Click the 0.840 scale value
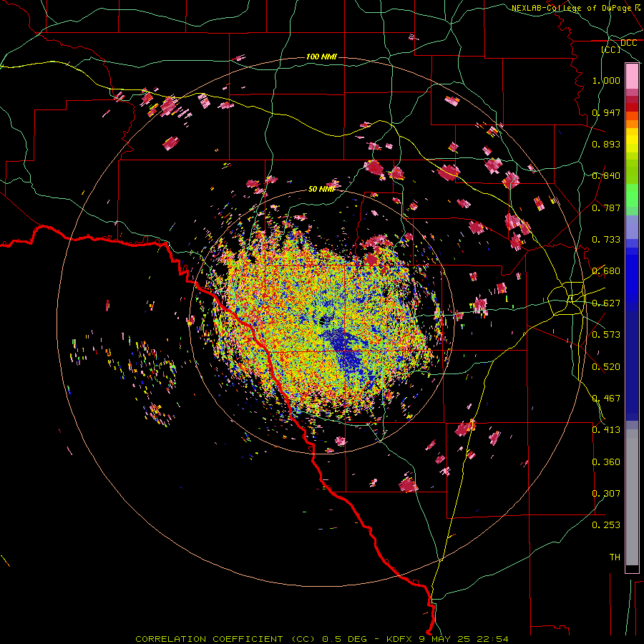Screen dimensions: 644x644 click(606, 176)
